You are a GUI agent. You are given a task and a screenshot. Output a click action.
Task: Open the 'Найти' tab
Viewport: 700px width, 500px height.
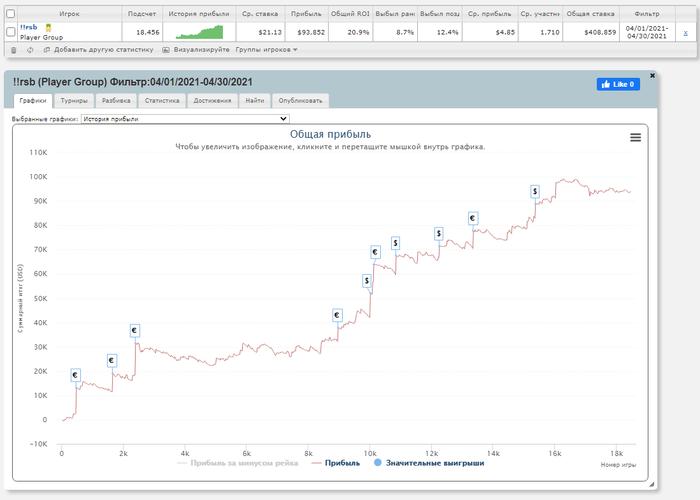(x=254, y=100)
